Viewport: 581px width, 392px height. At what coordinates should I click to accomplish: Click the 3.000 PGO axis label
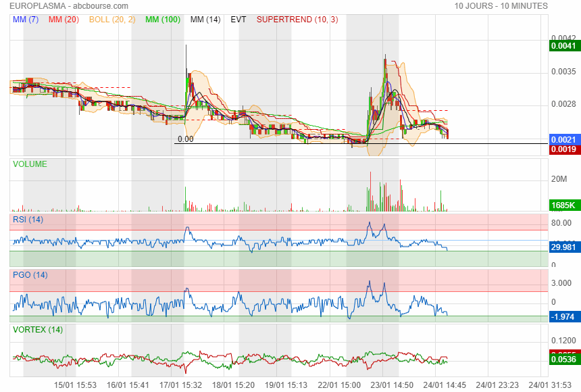[561, 283]
